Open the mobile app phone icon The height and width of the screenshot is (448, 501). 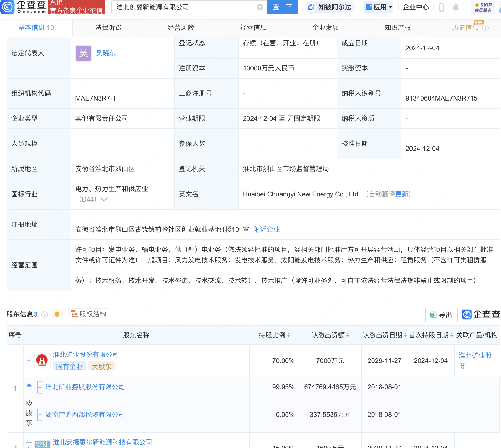[442, 7]
